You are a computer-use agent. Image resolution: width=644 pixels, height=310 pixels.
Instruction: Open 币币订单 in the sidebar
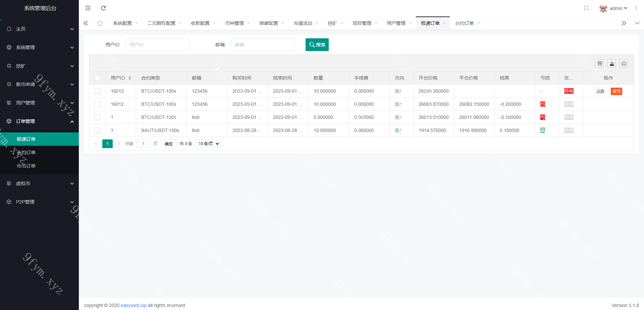39,166
